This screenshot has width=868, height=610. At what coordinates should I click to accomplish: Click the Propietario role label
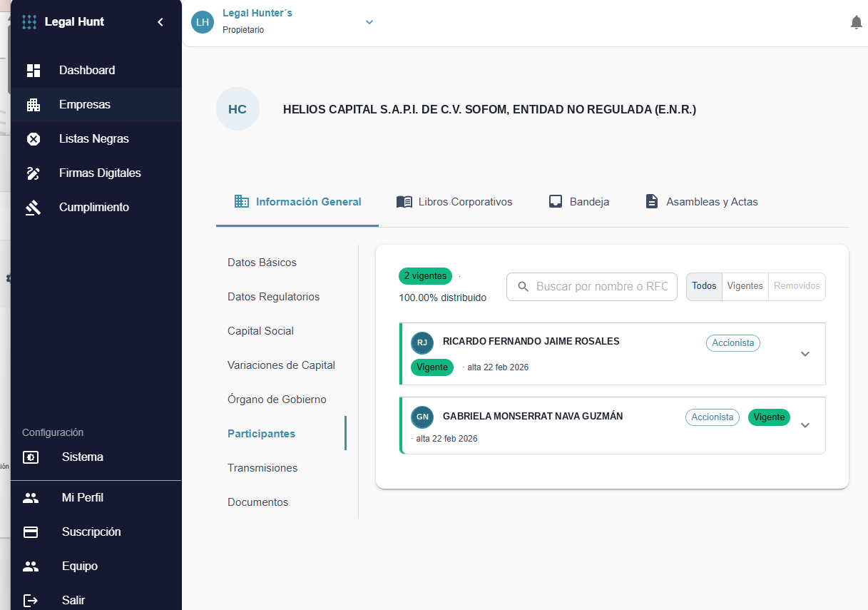(243, 30)
